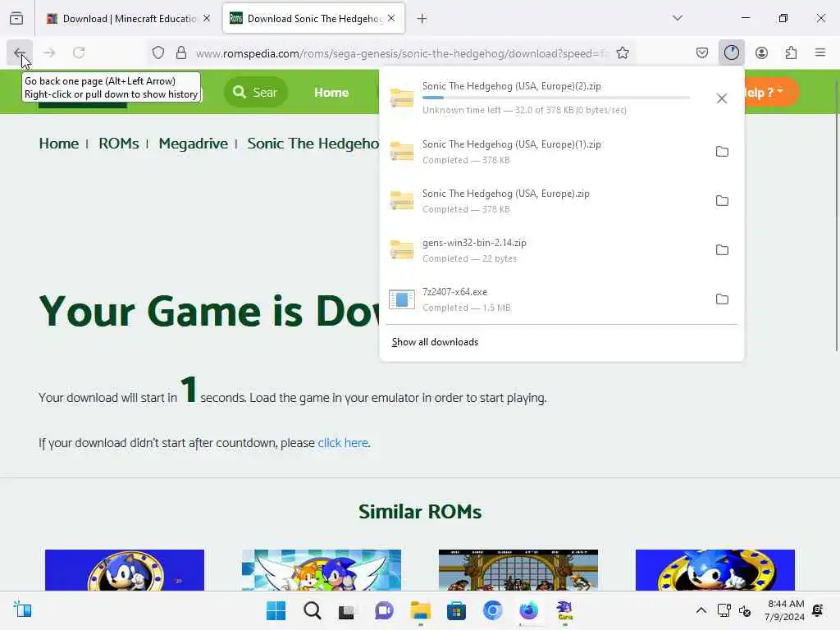The height and width of the screenshot is (630, 840).
Task: Open the Sonic (USA, Europe)(1).zip download entry
Action: [x=544, y=152]
